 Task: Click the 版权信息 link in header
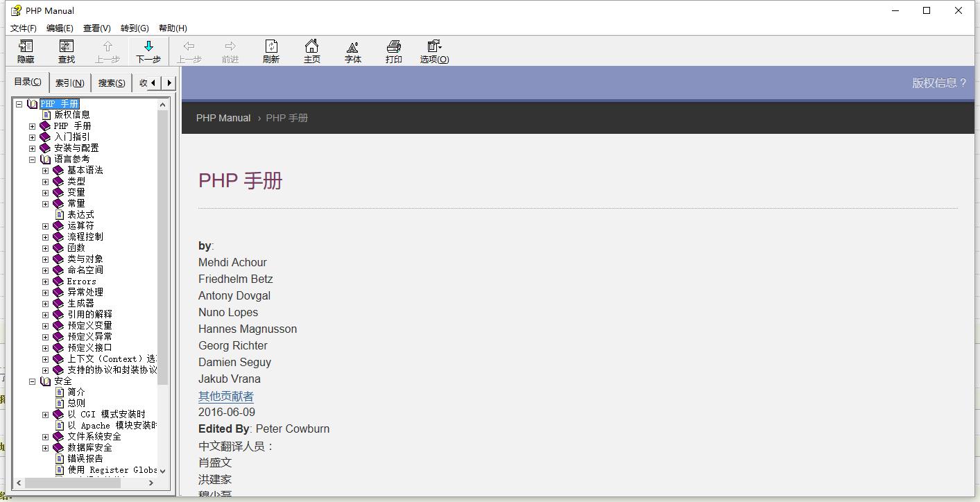pyautogui.click(x=934, y=83)
